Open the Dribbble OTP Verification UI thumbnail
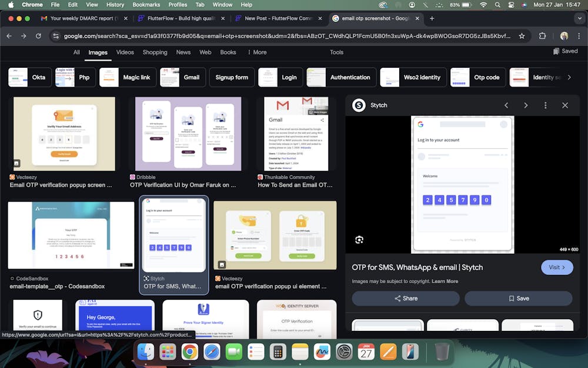Viewport: 588px width, 368px height. coord(188,134)
